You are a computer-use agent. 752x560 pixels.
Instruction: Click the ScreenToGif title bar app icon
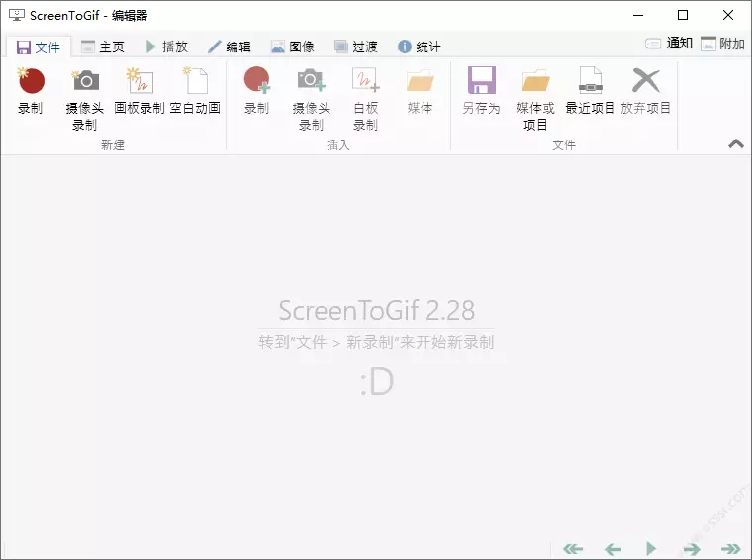point(16,16)
